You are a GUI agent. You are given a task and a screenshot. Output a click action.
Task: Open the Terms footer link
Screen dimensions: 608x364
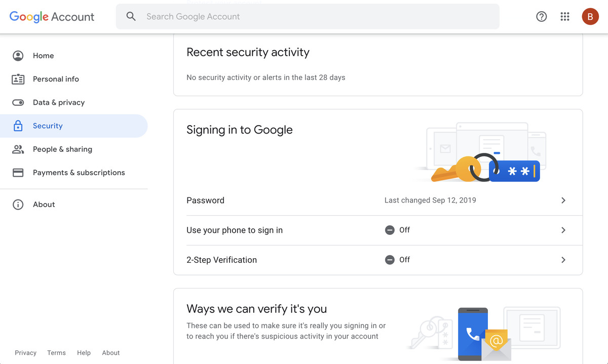(x=56, y=353)
